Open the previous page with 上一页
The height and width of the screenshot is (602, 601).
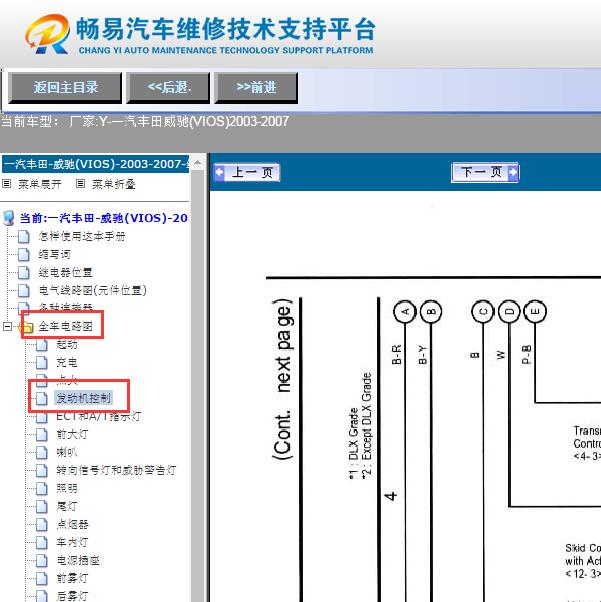[247, 172]
